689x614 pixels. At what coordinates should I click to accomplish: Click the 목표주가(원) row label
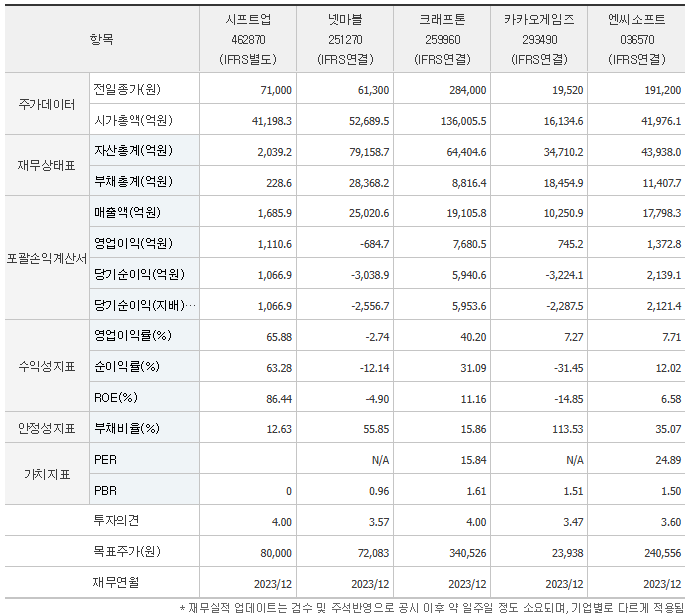[x=127, y=551]
